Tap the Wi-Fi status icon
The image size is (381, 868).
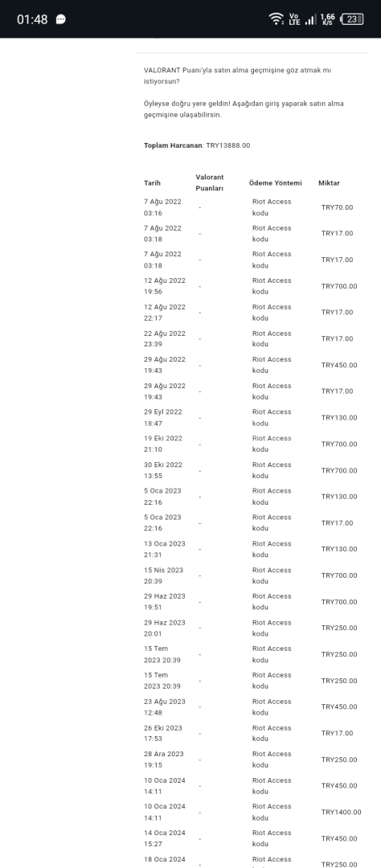277,18
